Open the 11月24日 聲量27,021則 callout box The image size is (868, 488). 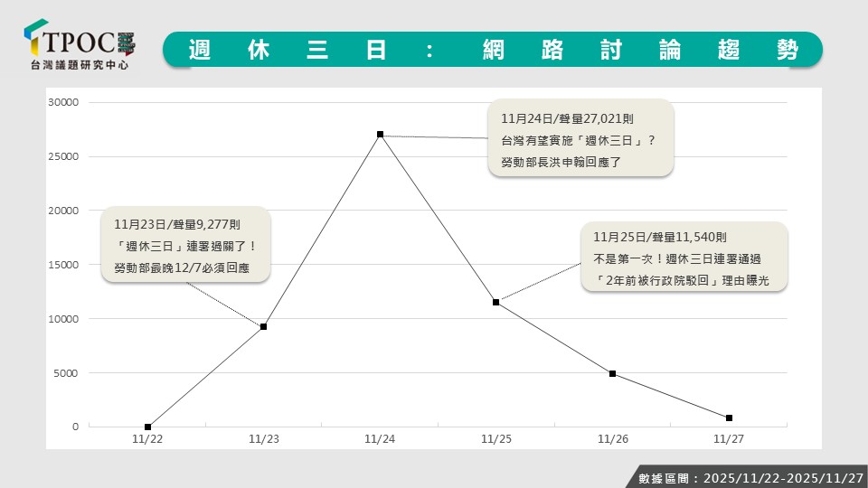[x=580, y=139]
